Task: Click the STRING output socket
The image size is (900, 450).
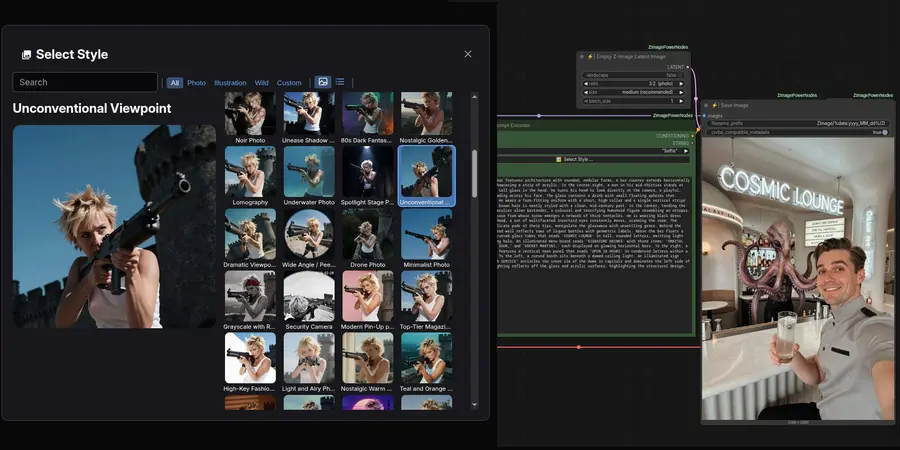Action: point(692,143)
